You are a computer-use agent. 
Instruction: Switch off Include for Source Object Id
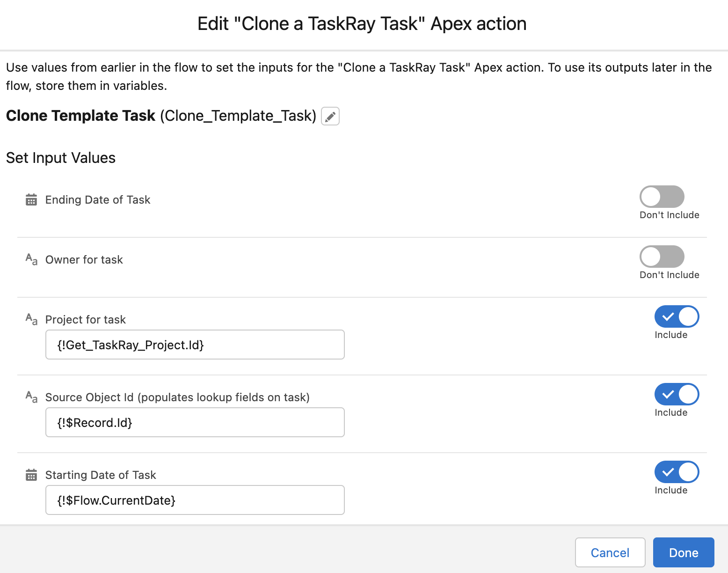tap(677, 394)
